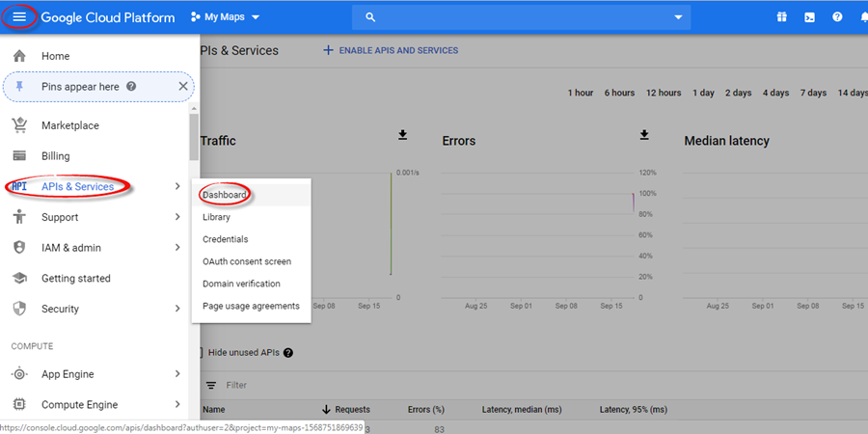Select the 1 day time range
Viewport: 868px width, 434px height.
[704, 93]
